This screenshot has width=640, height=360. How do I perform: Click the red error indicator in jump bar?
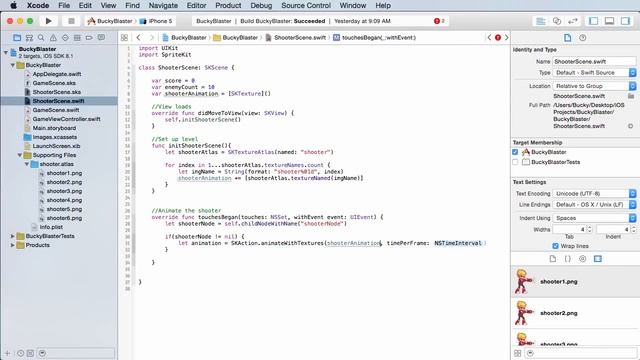(498, 38)
